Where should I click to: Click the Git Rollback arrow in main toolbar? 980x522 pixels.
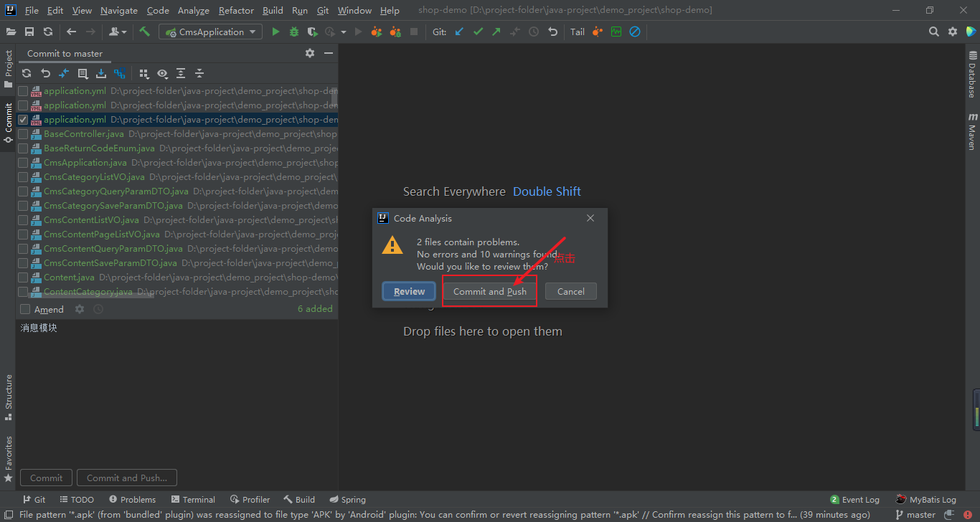(552, 32)
